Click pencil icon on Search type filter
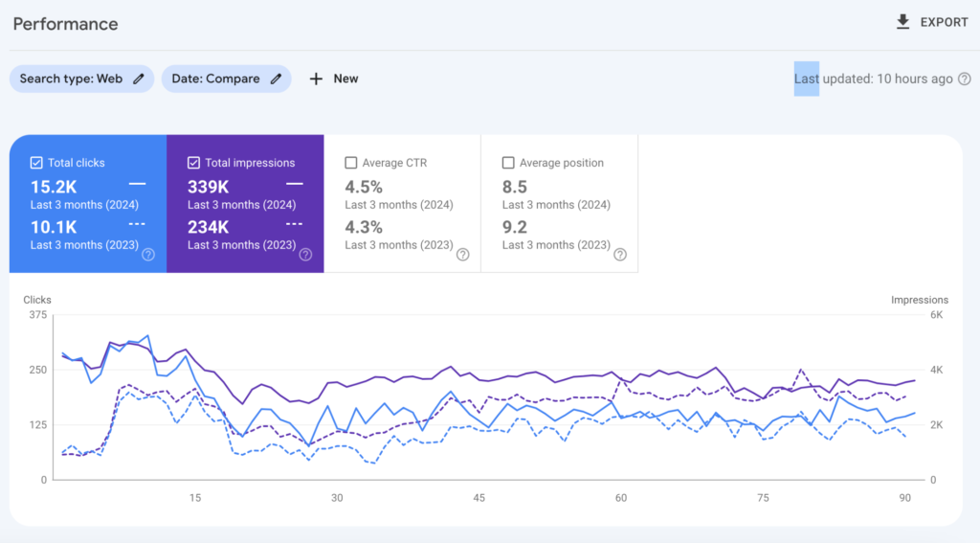 tap(139, 79)
